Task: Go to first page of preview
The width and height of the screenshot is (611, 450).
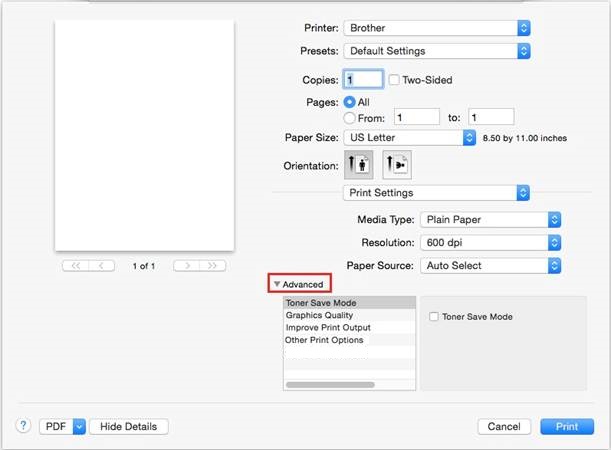Action: (76, 266)
